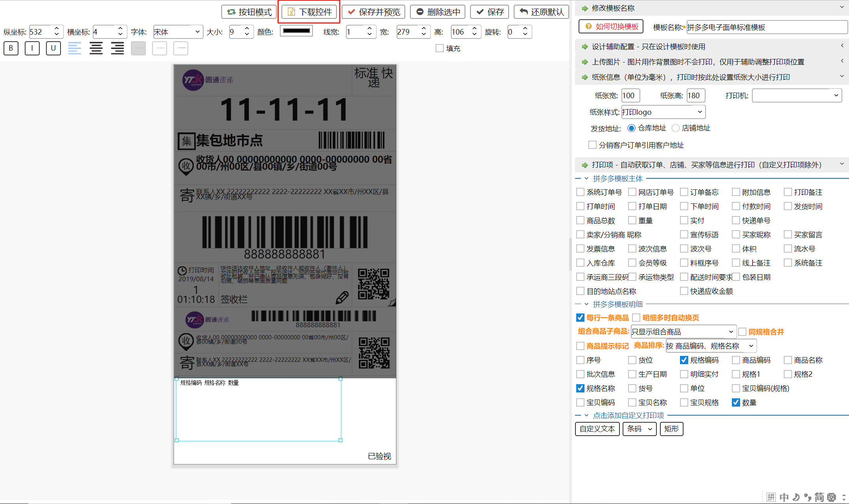The image size is (849, 504).
Task: Click the IME settings gear tray icon
Action: (831, 497)
